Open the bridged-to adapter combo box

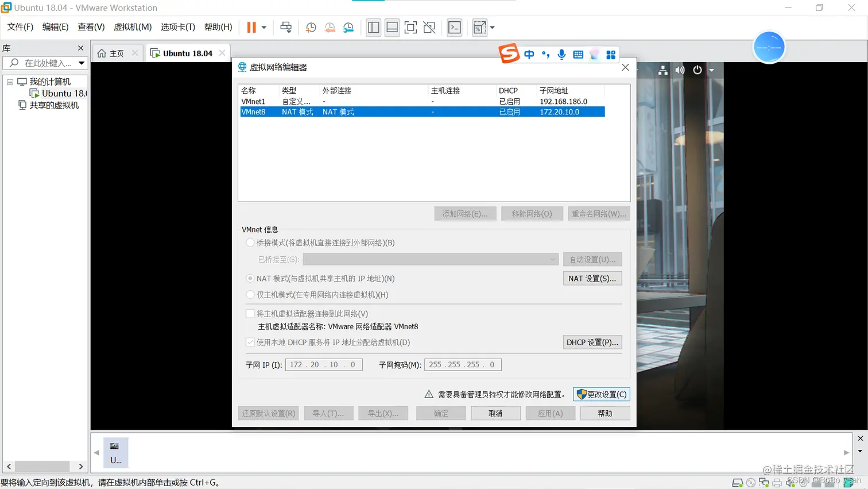pyautogui.click(x=431, y=259)
